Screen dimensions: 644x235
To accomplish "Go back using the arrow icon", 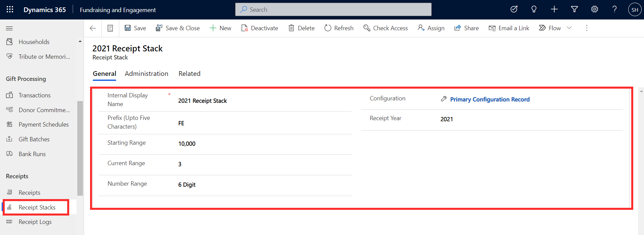I will pyautogui.click(x=93, y=28).
